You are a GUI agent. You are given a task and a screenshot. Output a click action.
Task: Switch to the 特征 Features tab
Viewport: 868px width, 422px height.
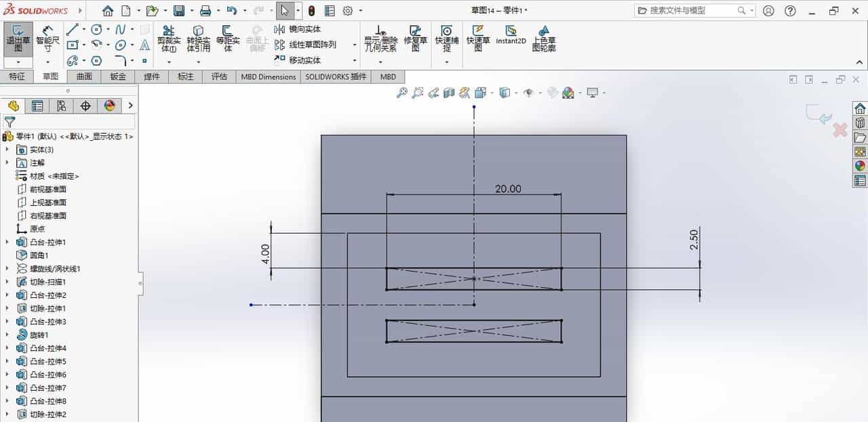[18, 77]
